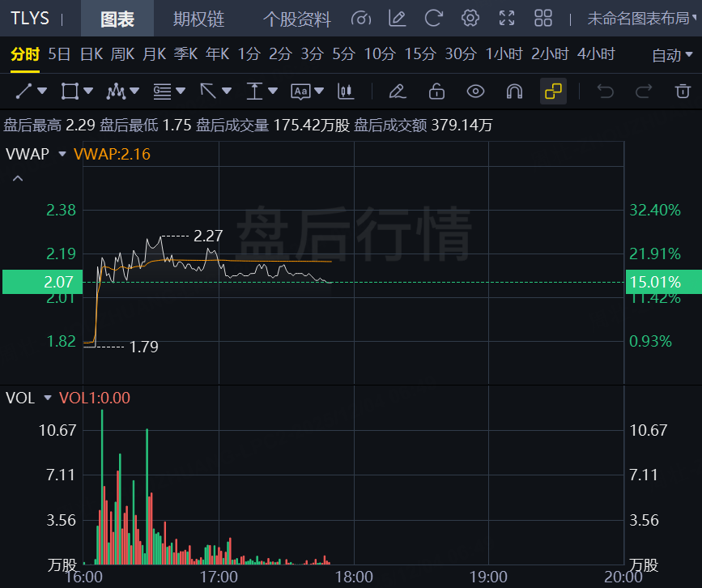Open chart settings gear icon
Image resolution: width=702 pixels, height=588 pixels.
(x=470, y=19)
